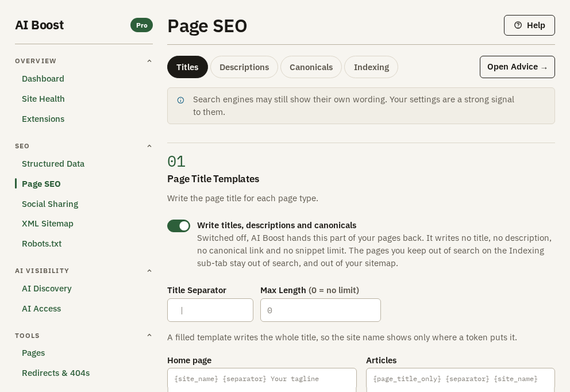Open Social Sharing settings
Screen dimensions: 570x392
coord(50,204)
